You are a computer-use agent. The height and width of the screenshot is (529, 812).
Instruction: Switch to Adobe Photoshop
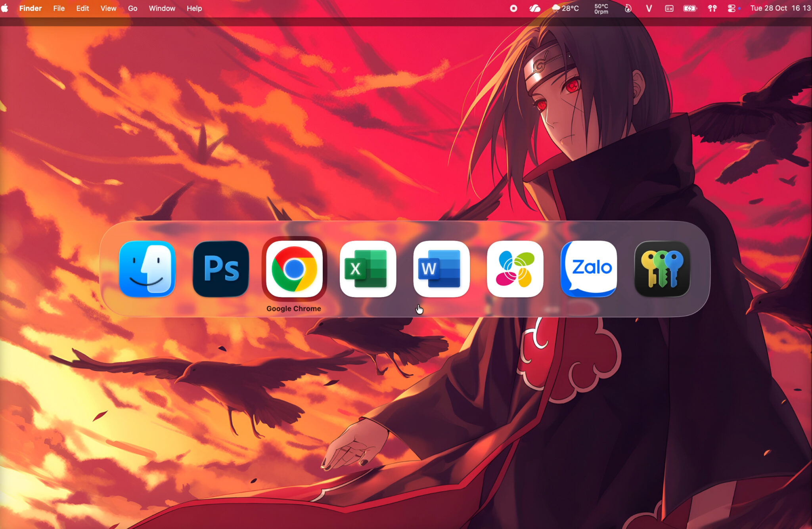(x=221, y=269)
